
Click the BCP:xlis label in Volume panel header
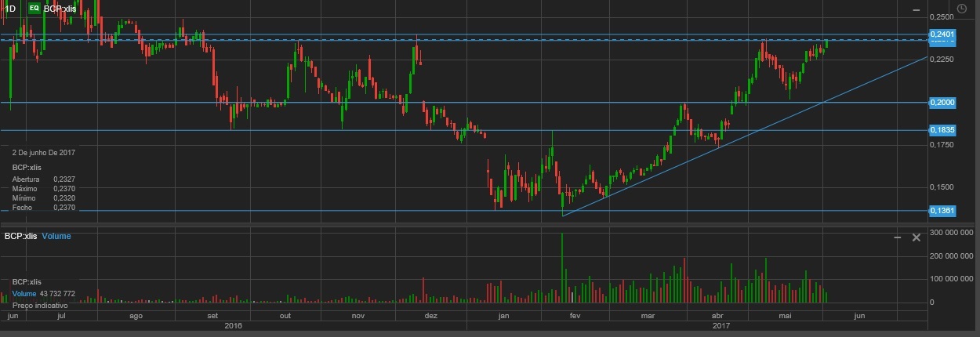pos(21,236)
